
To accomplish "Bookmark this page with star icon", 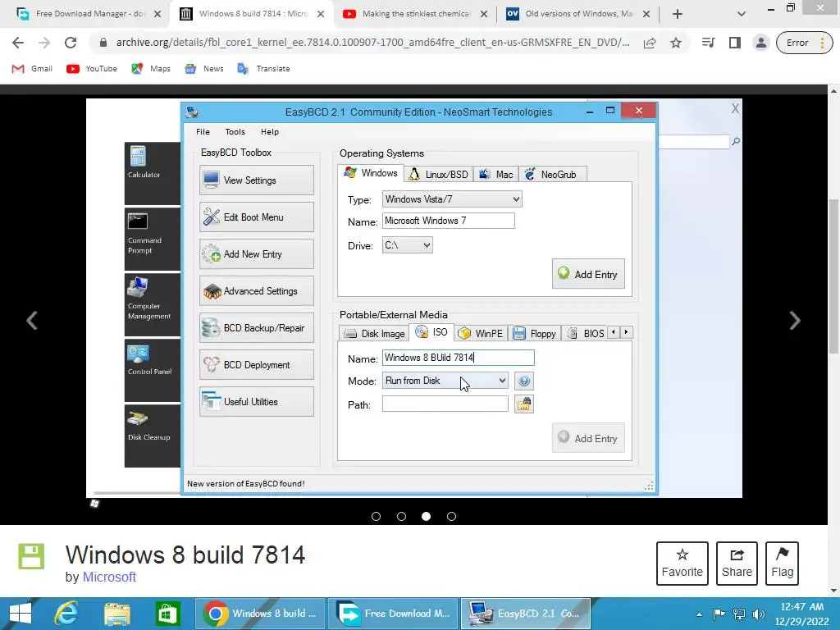I will coord(676,43).
